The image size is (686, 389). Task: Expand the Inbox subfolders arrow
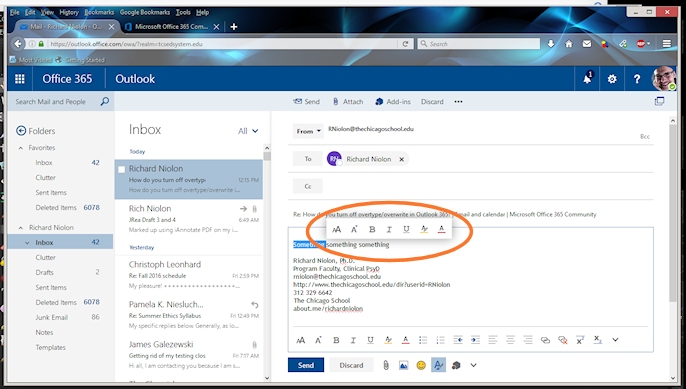(x=27, y=242)
